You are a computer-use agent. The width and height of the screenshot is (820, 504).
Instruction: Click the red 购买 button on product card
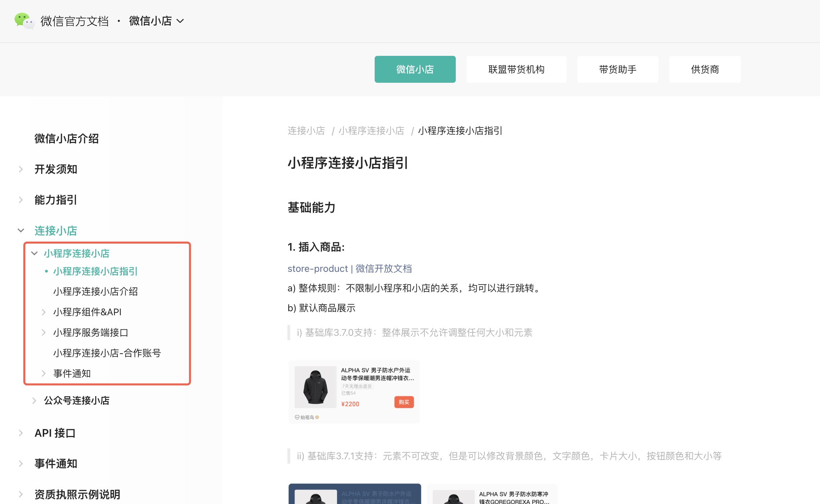pos(404,402)
